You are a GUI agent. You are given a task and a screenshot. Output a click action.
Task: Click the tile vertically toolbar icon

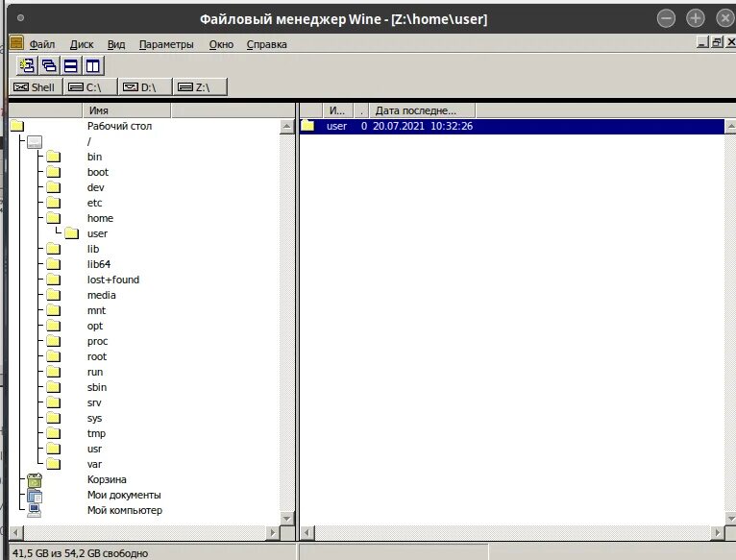(93, 65)
